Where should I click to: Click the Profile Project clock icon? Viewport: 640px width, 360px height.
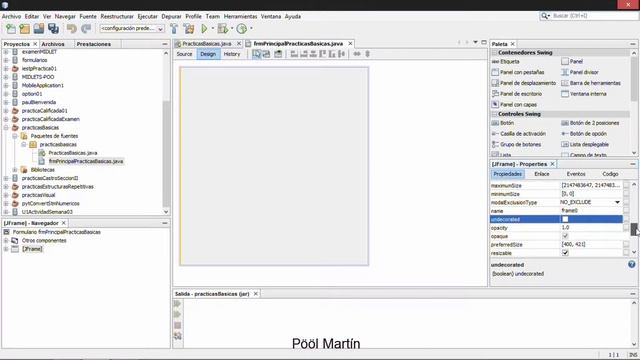[242, 29]
